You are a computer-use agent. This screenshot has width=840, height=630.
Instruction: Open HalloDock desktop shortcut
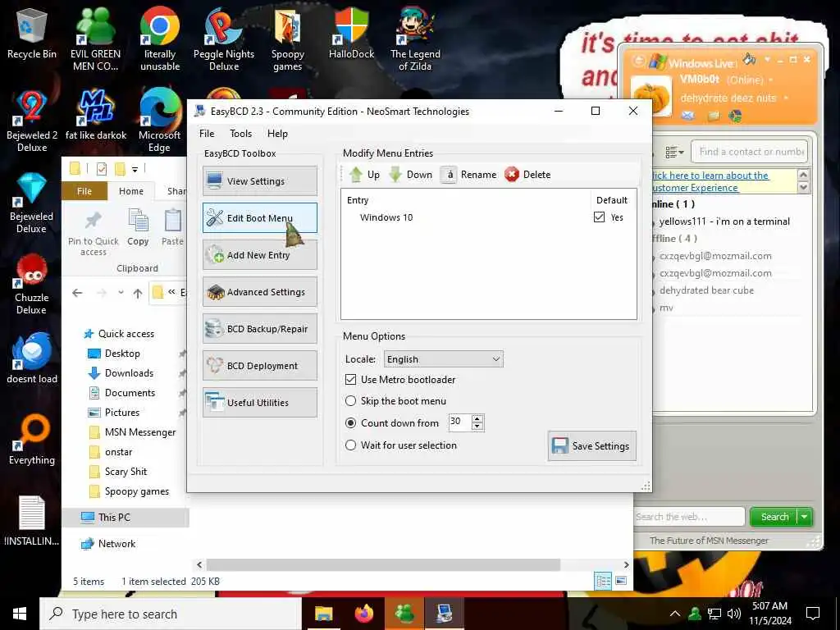coord(351,34)
